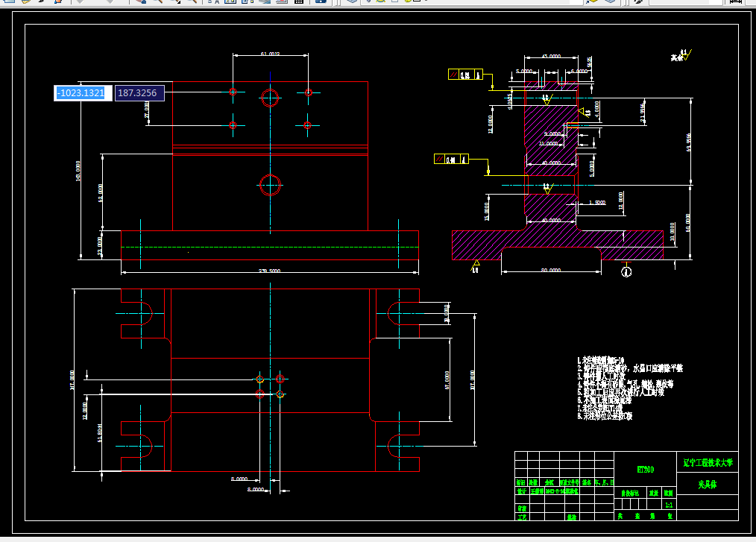
Task: Select technical note containing 水昌口应清除平整
Action: click(x=630, y=368)
